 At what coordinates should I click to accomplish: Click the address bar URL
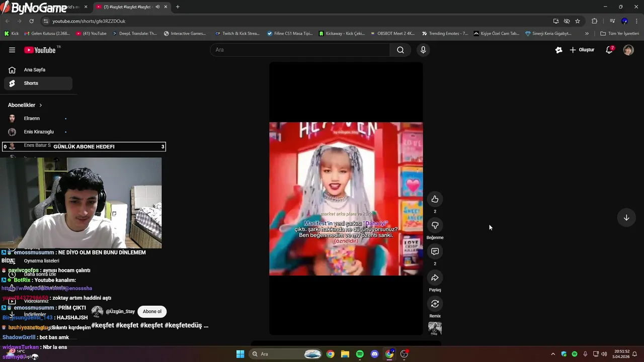(x=89, y=21)
